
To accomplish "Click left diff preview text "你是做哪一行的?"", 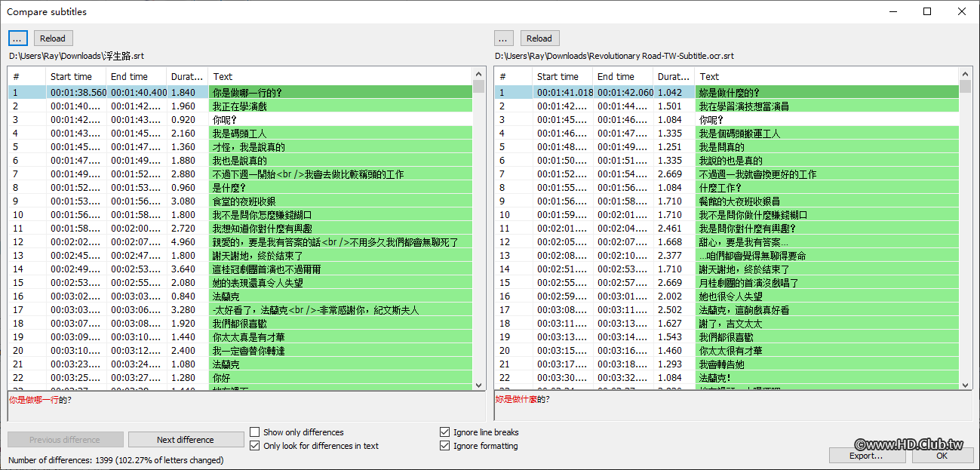I will point(40,400).
